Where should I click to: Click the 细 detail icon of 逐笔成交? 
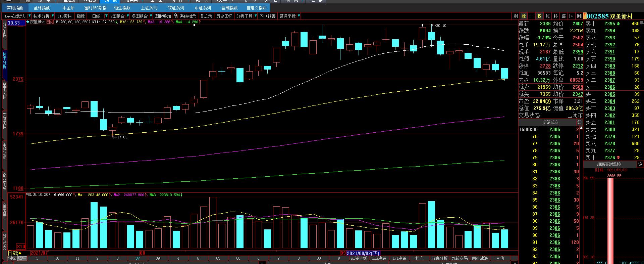point(579,122)
